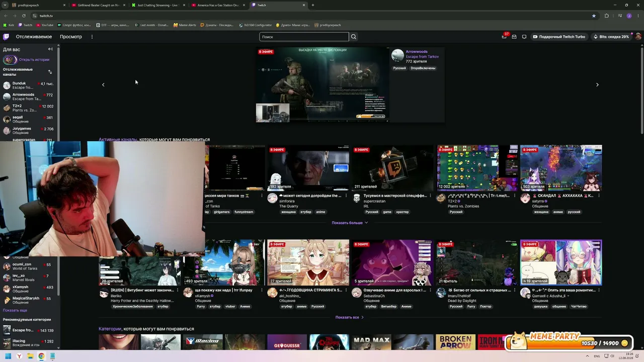This screenshot has width=644, height=362.
Task: Open browser extensions puzzle icon
Action: 606,16
